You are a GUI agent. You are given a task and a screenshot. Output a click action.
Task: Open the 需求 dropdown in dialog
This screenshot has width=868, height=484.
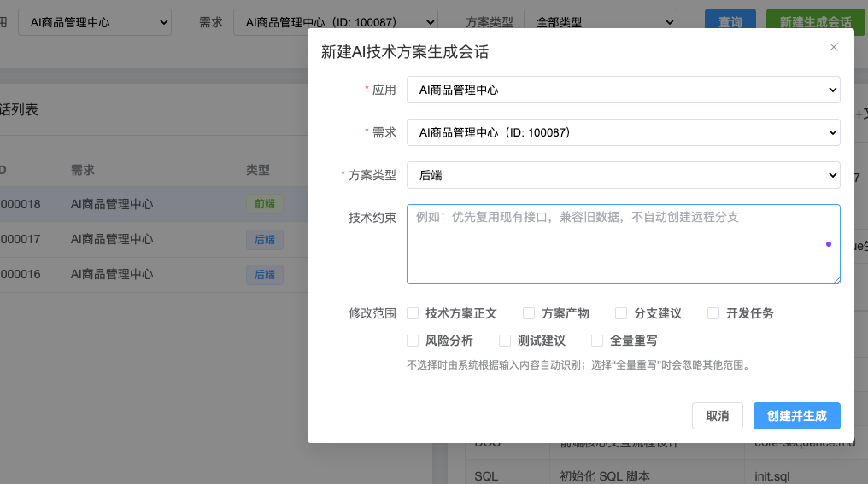point(624,132)
